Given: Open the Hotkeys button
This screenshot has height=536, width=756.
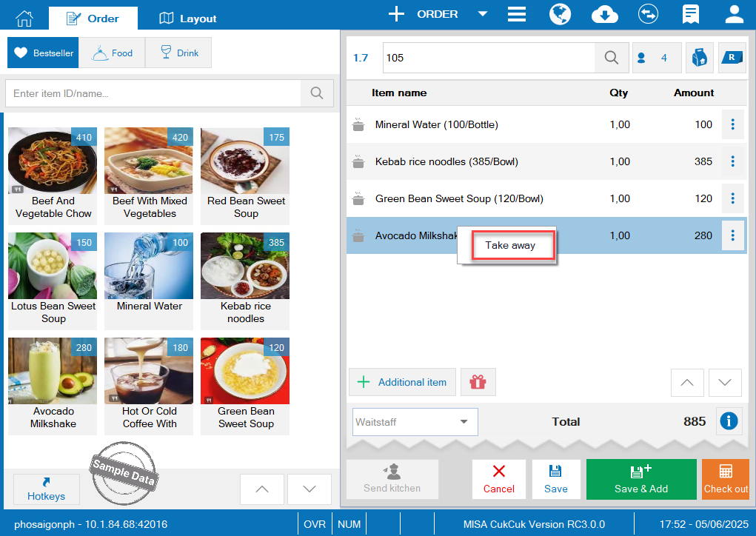Looking at the screenshot, I should (x=47, y=489).
